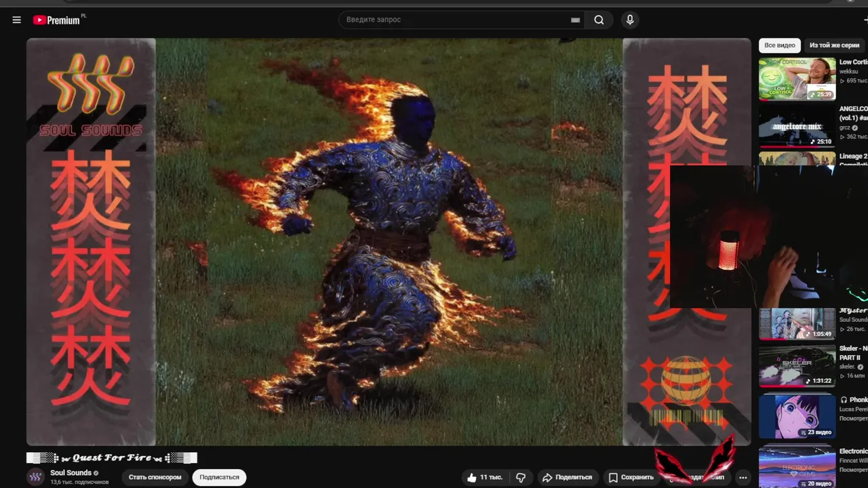Click the 'Low Cortisol' video title
This screenshot has height=488, width=868.
853,62
